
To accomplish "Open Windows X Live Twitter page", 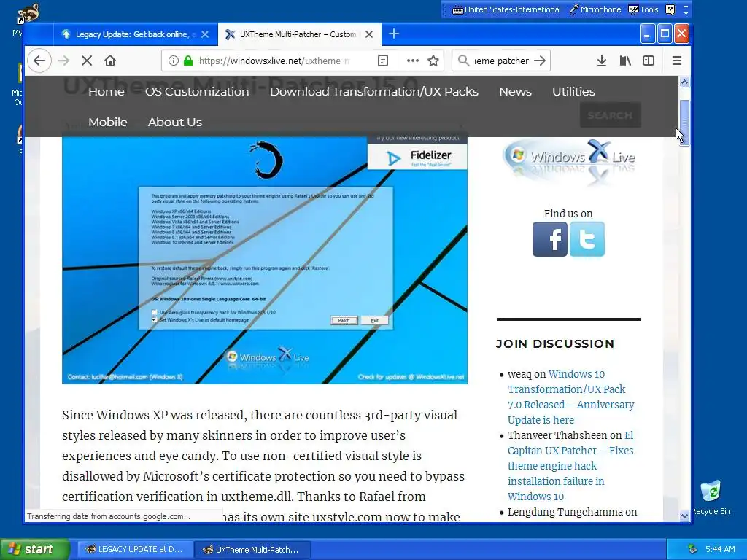I will click(587, 239).
